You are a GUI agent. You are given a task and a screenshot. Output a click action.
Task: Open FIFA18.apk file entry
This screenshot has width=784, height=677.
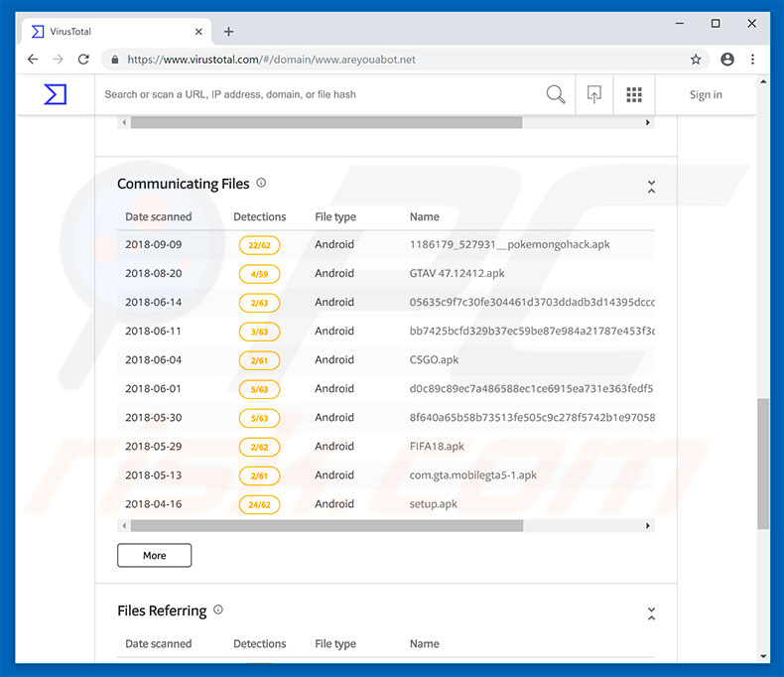437,446
